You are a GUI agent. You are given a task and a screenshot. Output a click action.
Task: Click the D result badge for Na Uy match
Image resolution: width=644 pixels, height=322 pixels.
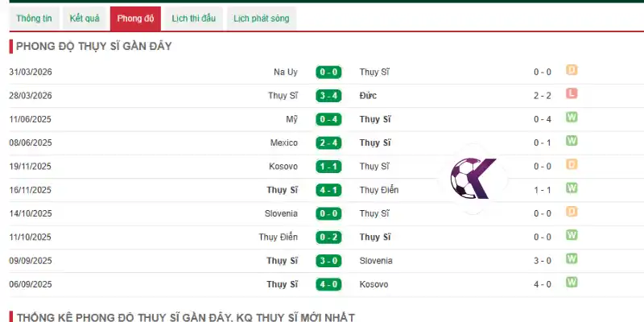[572, 70]
